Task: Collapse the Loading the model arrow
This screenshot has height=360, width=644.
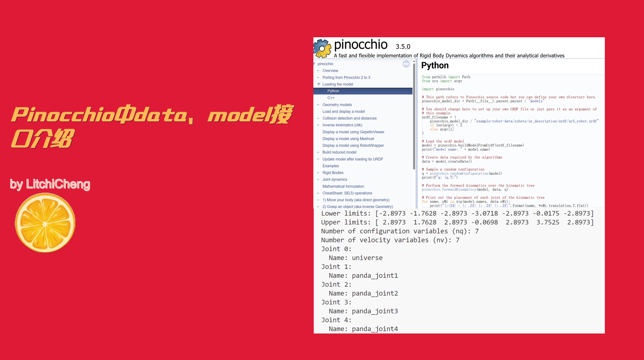Action: 318,84
